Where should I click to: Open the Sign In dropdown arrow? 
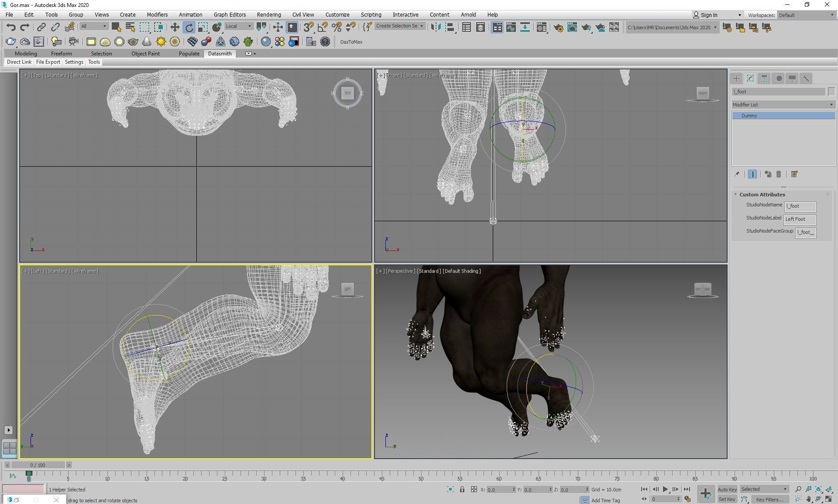(x=739, y=15)
